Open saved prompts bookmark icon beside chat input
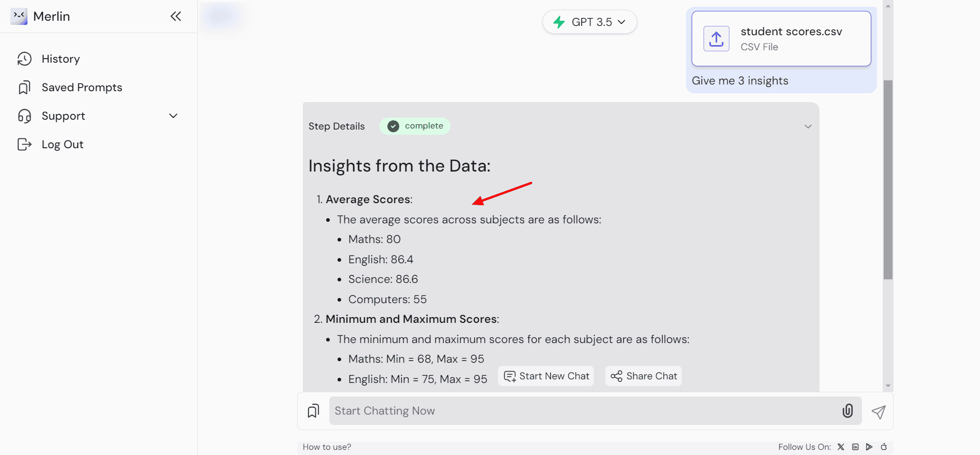The height and width of the screenshot is (455, 980). point(313,411)
